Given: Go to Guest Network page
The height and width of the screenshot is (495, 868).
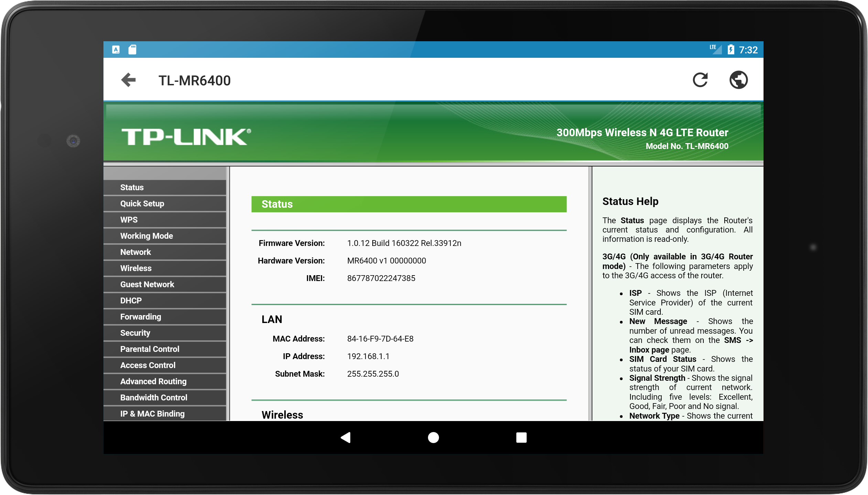Looking at the screenshot, I should tap(147, 284).
